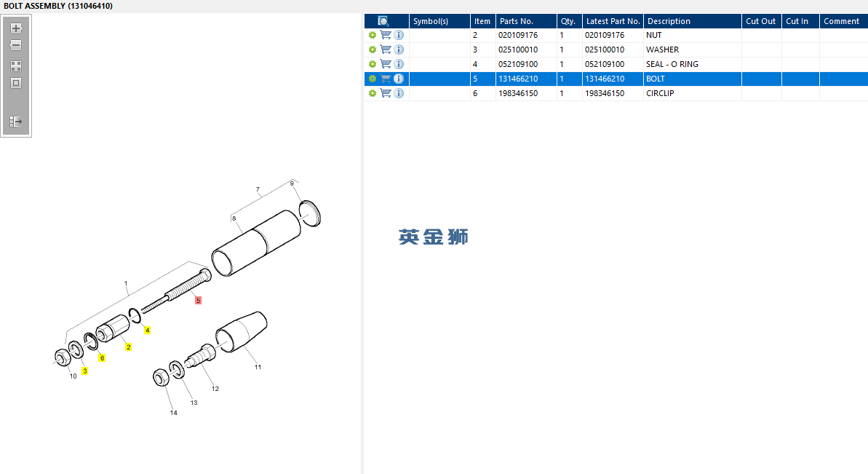Zoom in on the diagram with plus tool
Image resolution: width=868 pixels, height=474 pixels.
(x=16, y=28)
